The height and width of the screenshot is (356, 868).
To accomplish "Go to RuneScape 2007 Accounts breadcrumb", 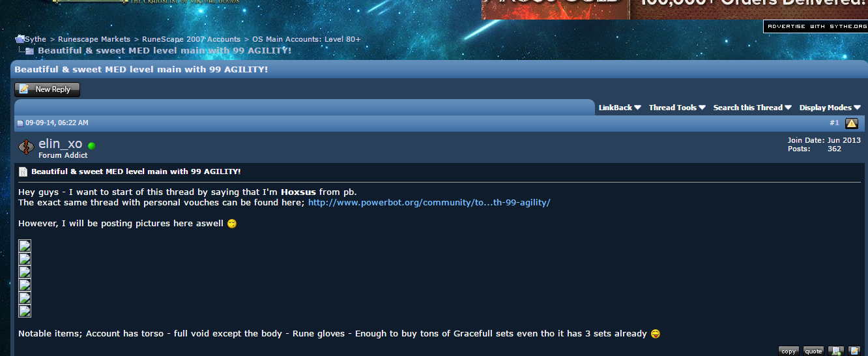I will coord(191,39).
